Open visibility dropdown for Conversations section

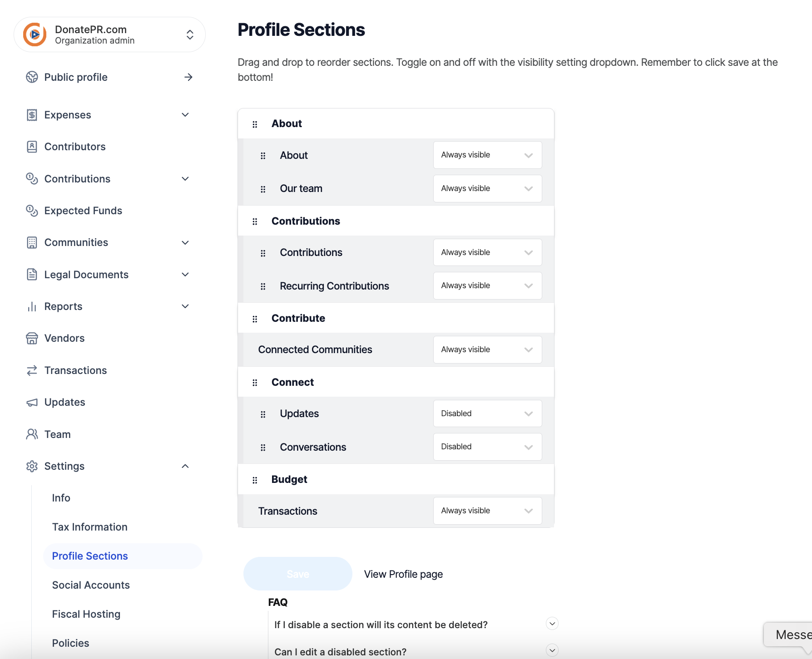487,447
